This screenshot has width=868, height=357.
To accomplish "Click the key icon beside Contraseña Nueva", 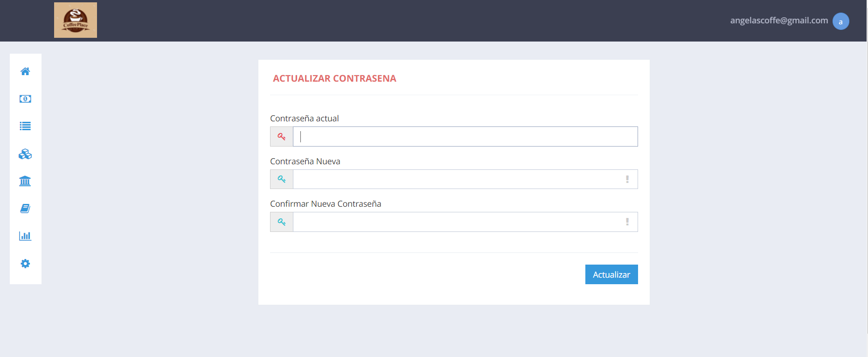I will pos(282,179).
